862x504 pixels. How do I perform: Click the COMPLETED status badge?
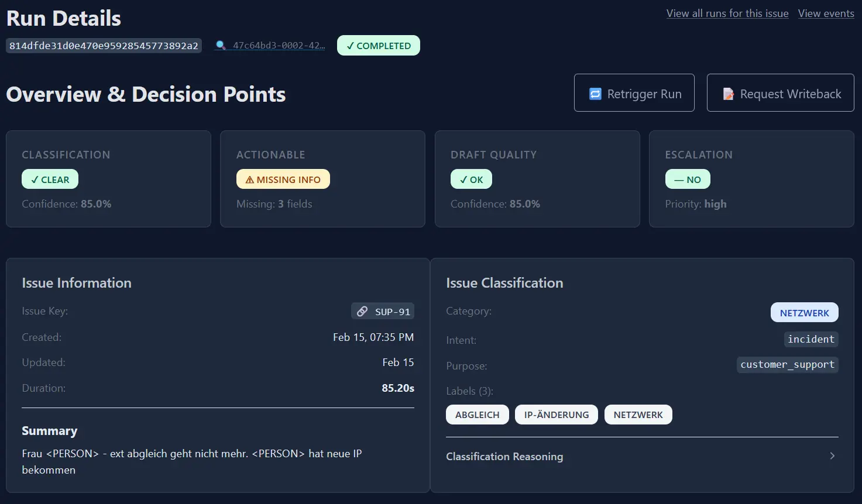[x=379, y=46]
